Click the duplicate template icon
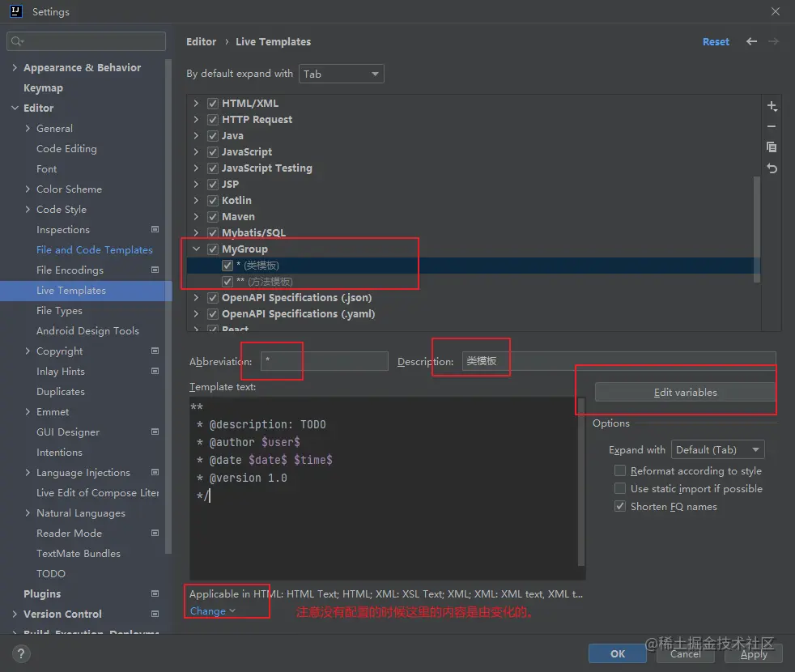Screen dimensions: 795x672 click(772, 147)
